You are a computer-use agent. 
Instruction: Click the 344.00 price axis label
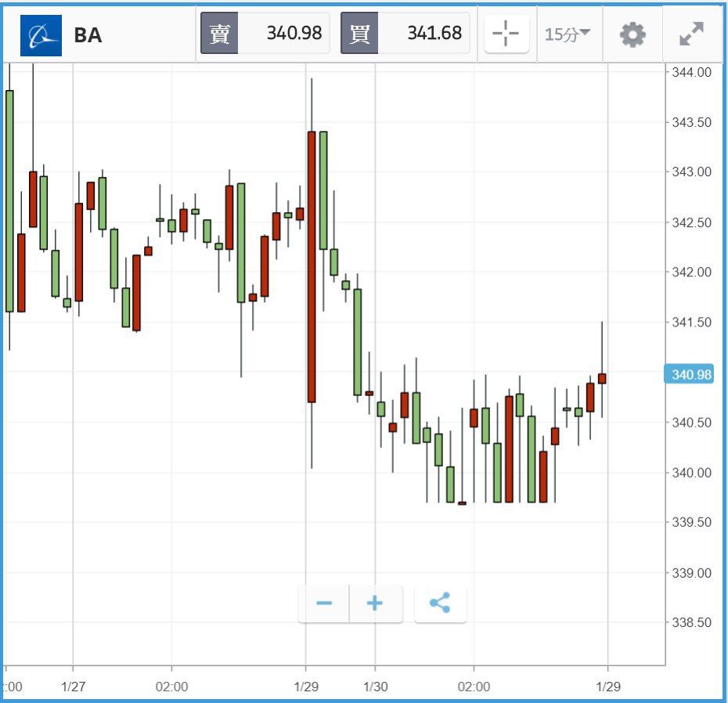(x=691, y=72)
